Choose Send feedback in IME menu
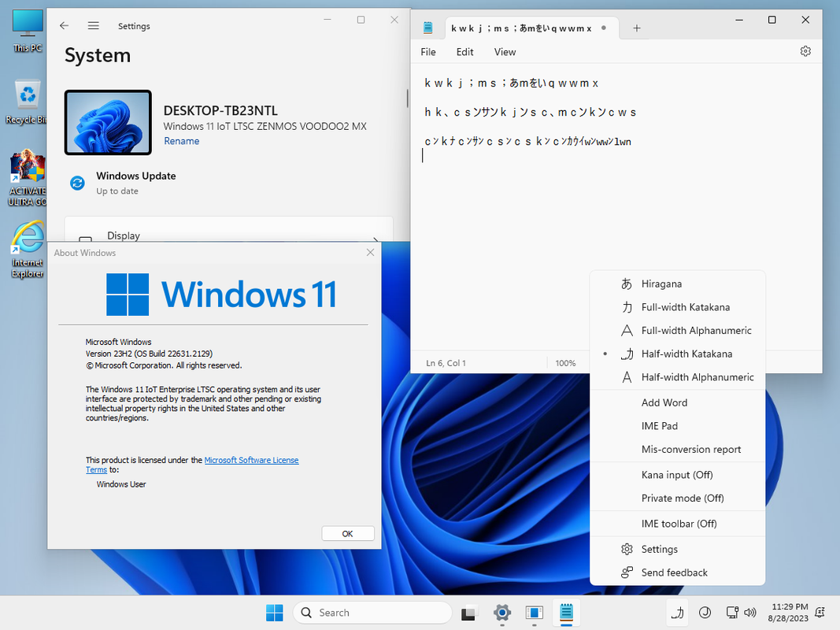The width and height of the screenshot is (840, 630). coord(677,573)
